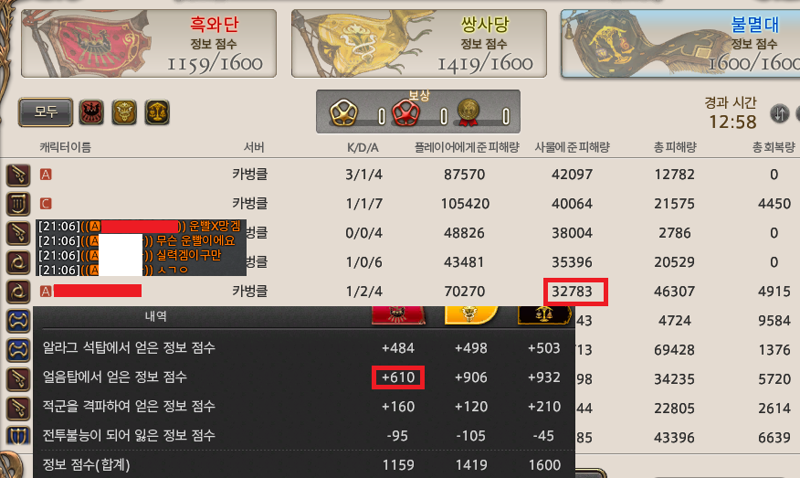Click the job icon in the 1/1/7 row
This screenshot has width=800, height=478.
18,204
